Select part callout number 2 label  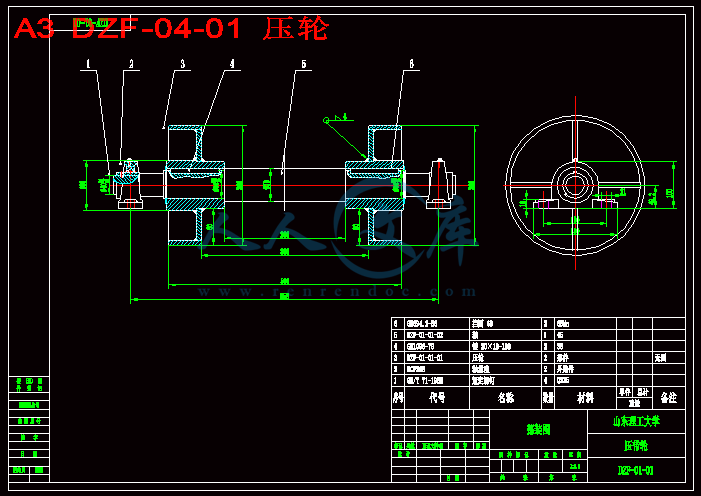[x=131, y=64]
